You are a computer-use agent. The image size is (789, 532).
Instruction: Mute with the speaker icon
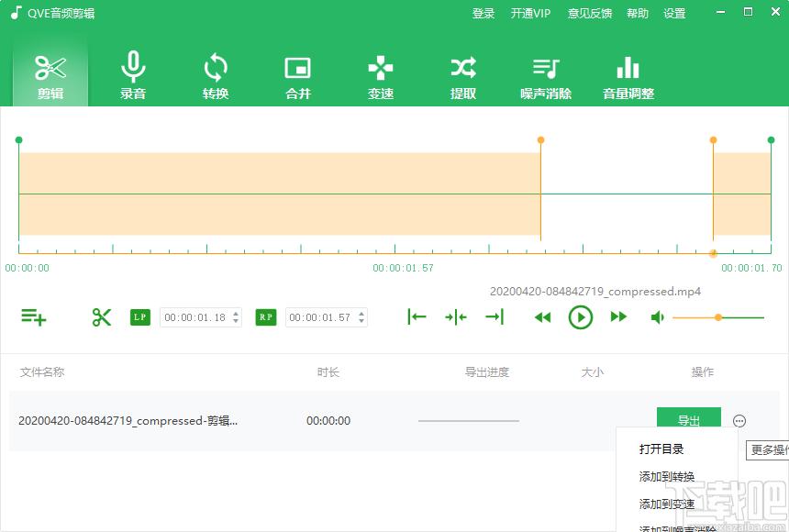tap(657, 317)
